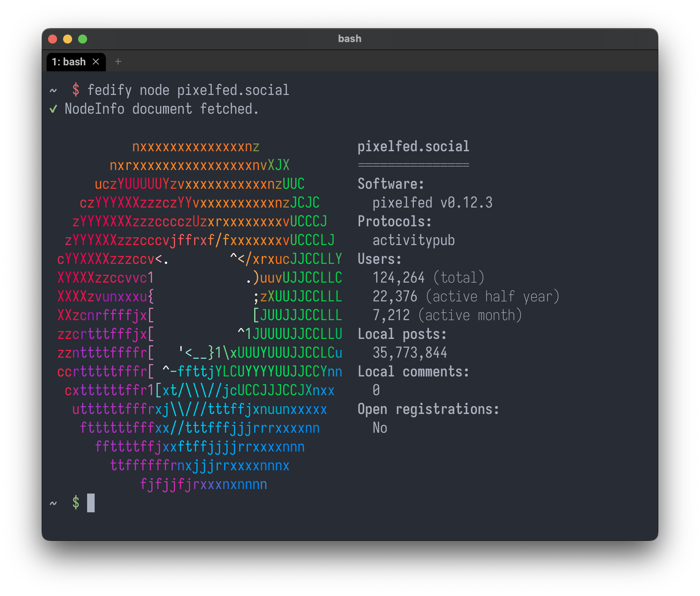Click '22,376 (active half year)' value
Screen dimensions: 700x596
pos(466,297)
